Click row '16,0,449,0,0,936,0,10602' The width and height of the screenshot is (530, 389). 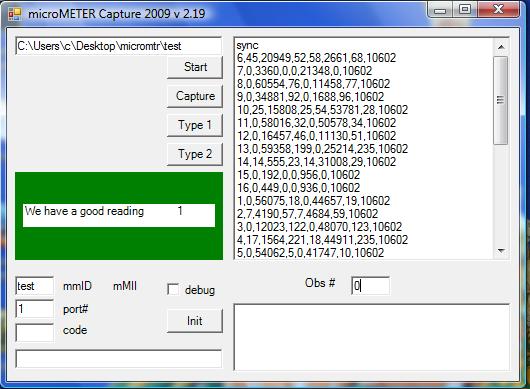(x=298, y=188)
